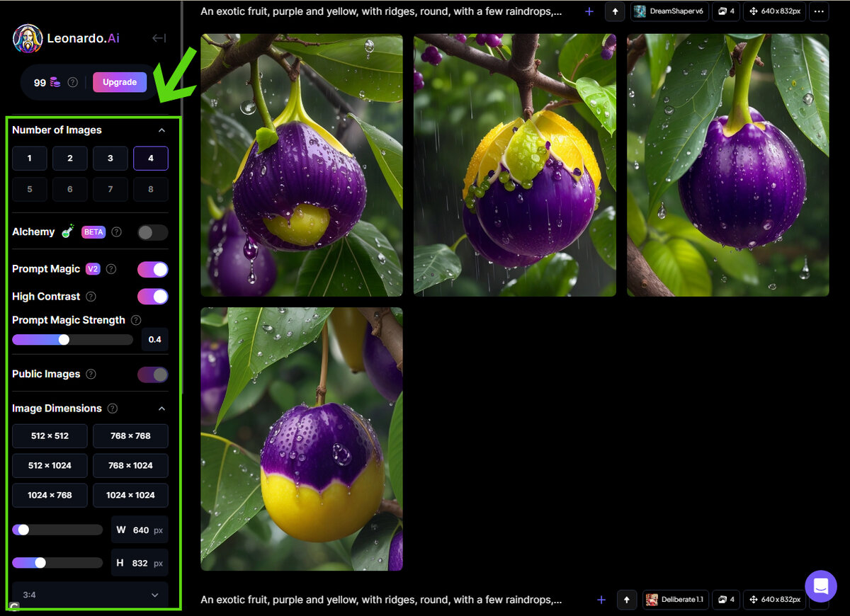Click the top prompt text about exotic fruit

[x=381, y=12]
